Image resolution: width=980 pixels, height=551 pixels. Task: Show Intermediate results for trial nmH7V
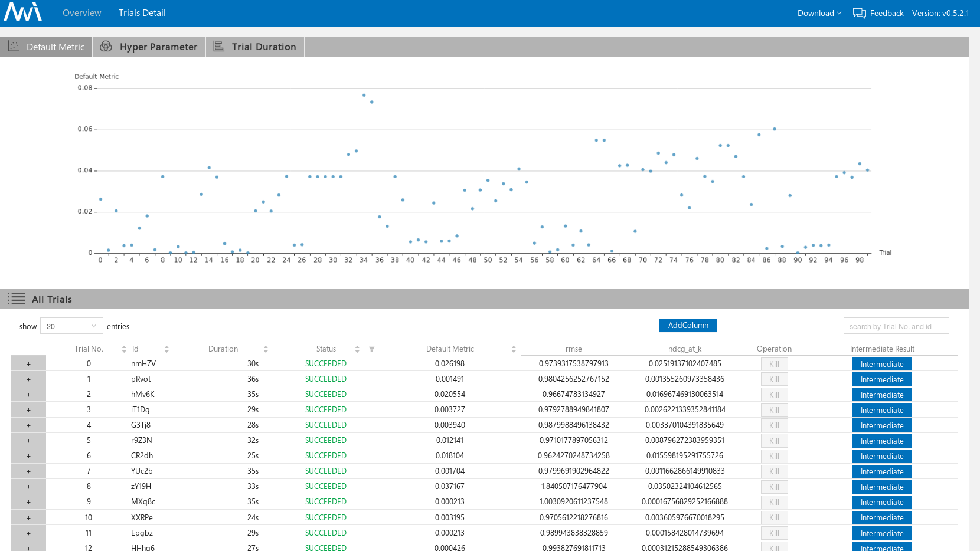coord(882,364)
